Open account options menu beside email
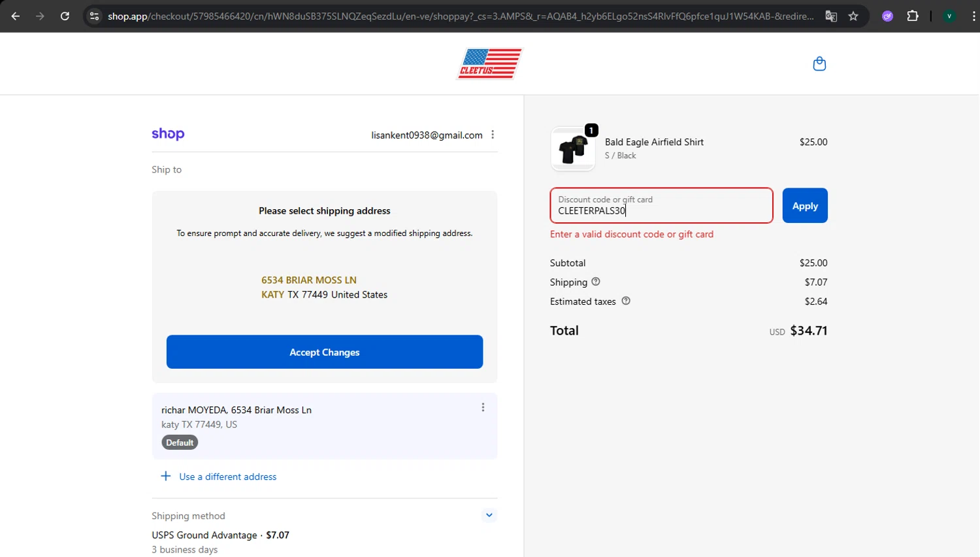This screenshot has height=557, width=980. [493, 135]
